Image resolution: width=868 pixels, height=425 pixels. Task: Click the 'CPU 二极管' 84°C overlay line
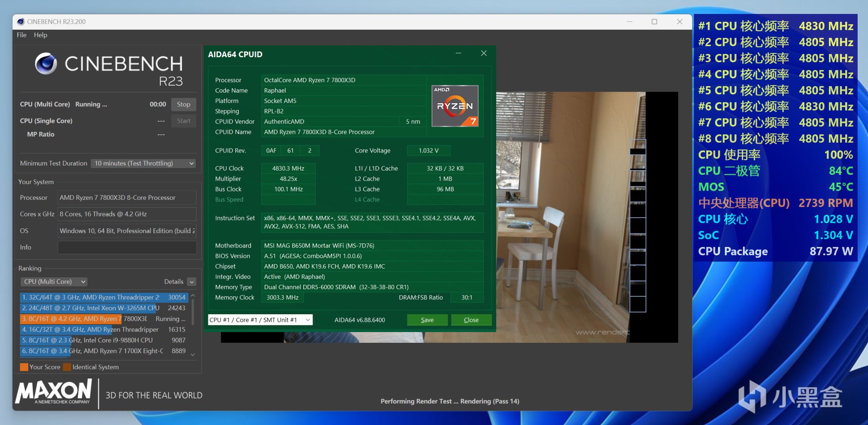[775, 171]
